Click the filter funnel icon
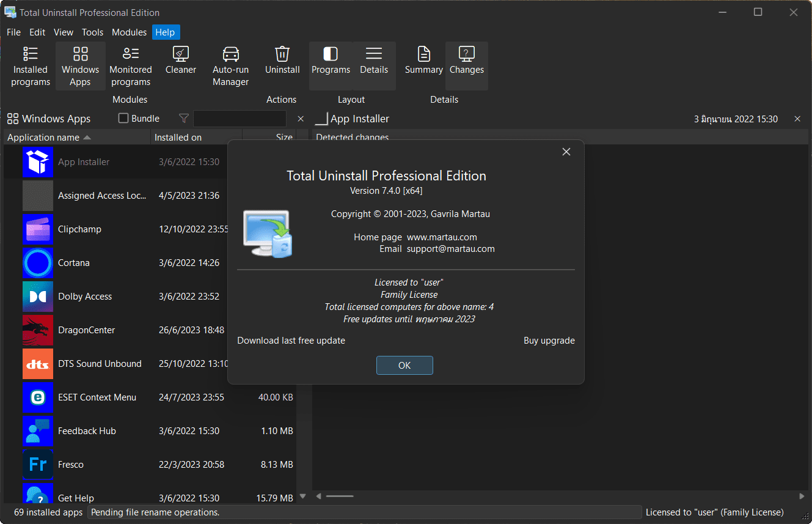 click(x=183, y=119)
